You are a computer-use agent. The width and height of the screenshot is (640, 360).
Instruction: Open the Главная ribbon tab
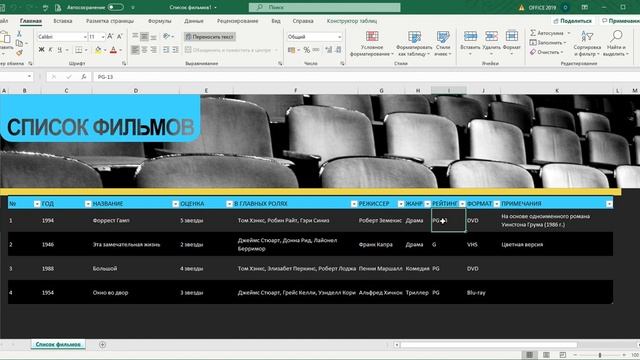(31, 21)
